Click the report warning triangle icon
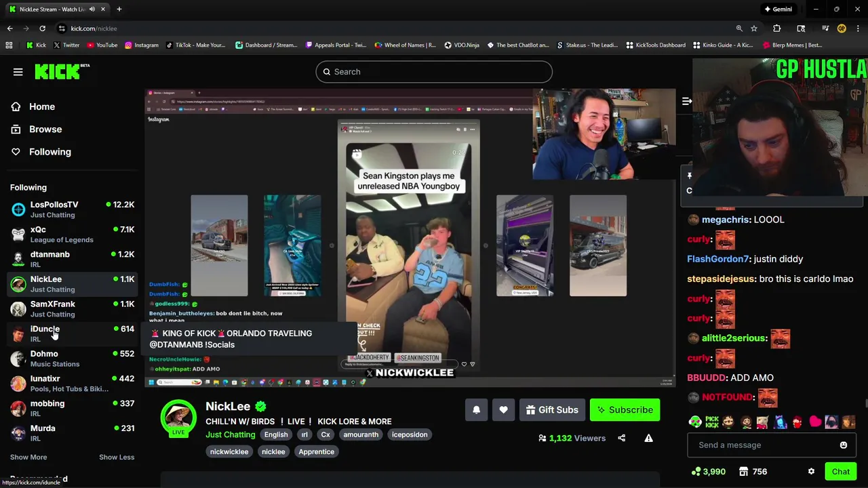The image size is (868, 488). (648, 438)
